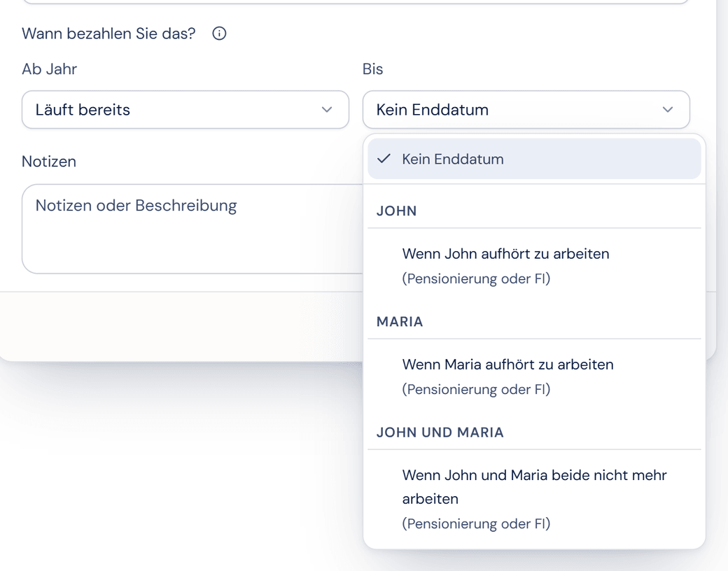Select 'Wenn John und Maria beide nicht mehr arbeiten'

(534, 499)
